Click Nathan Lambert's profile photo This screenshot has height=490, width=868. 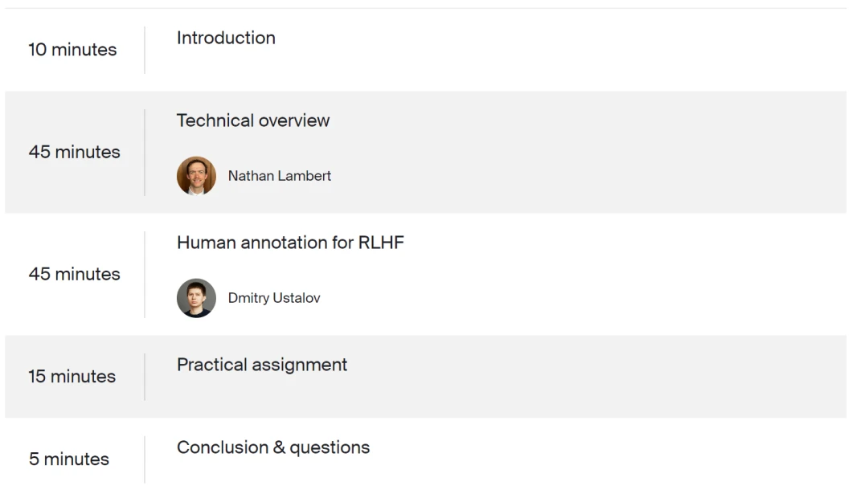pos(196,176)
